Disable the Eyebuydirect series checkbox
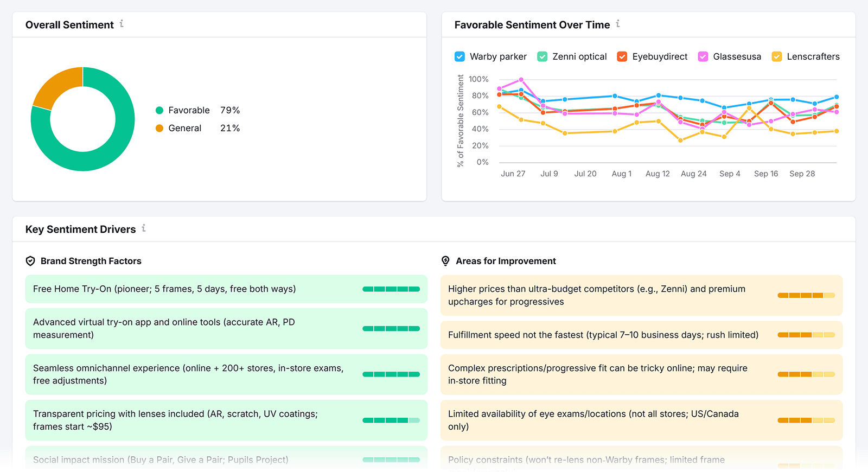 tap(622, 57)
